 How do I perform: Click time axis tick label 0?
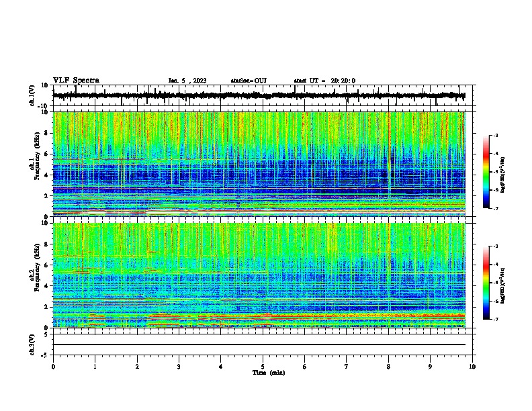pyautogui.click(x=53, y=367)
